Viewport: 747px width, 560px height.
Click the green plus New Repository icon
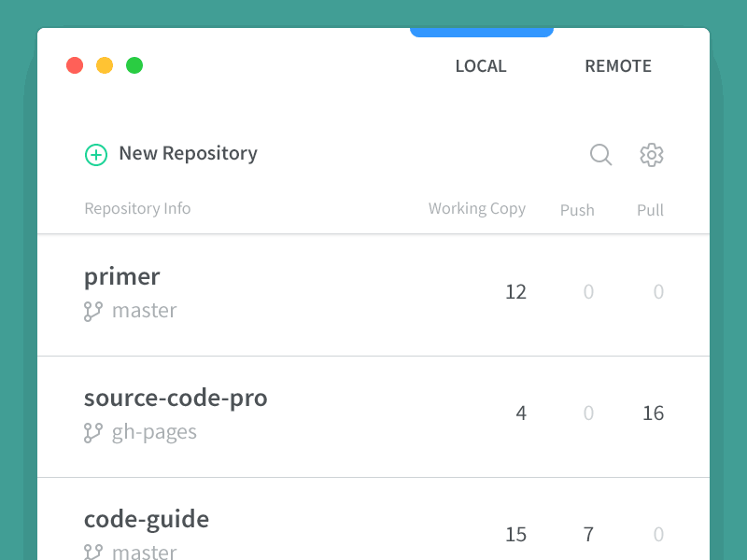96,155
